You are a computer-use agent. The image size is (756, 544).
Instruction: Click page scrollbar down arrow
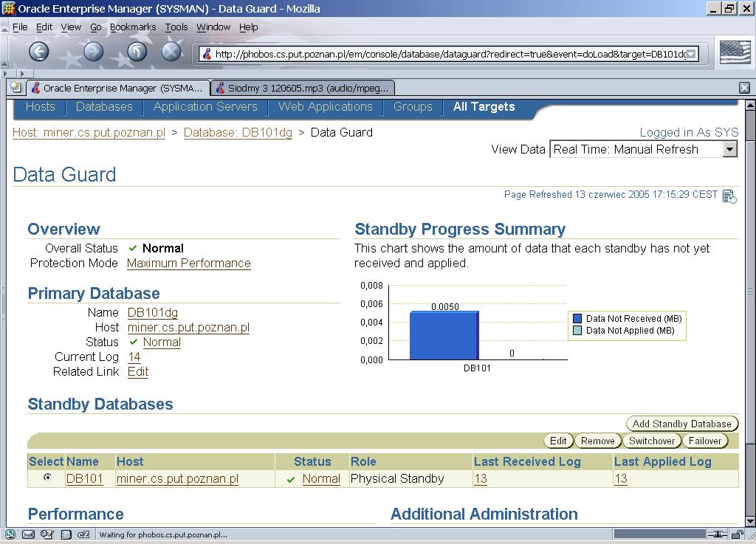click(x=750, y=521)
